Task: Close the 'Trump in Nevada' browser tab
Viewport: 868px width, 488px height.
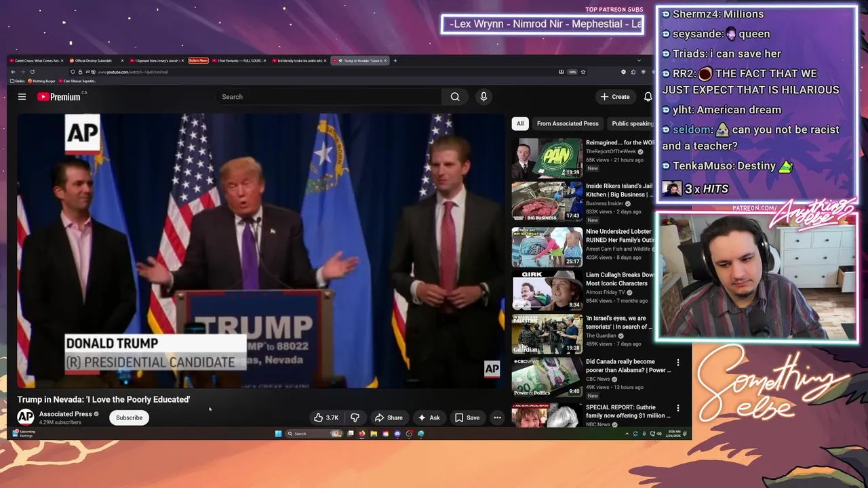Action: (x=385, y=60)
